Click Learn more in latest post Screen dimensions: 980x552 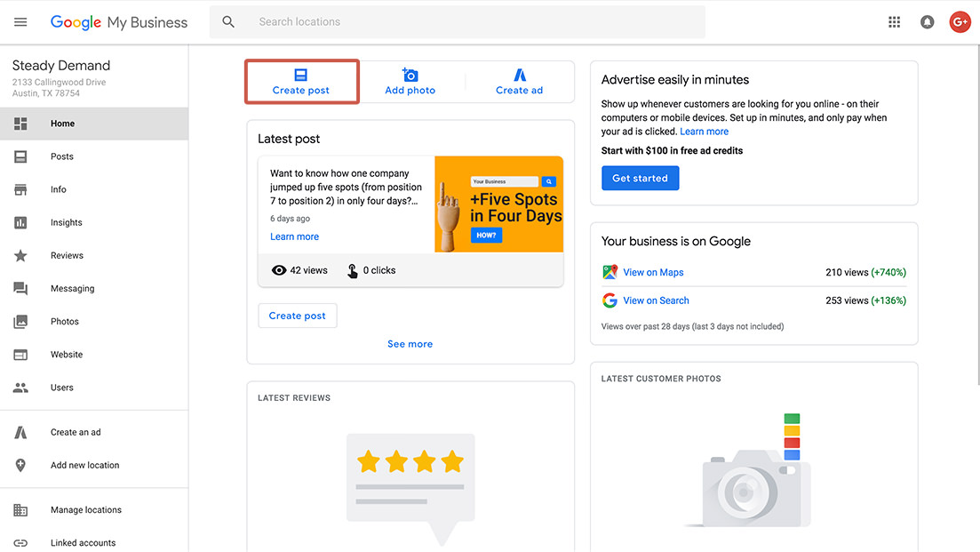coord(294,236)
